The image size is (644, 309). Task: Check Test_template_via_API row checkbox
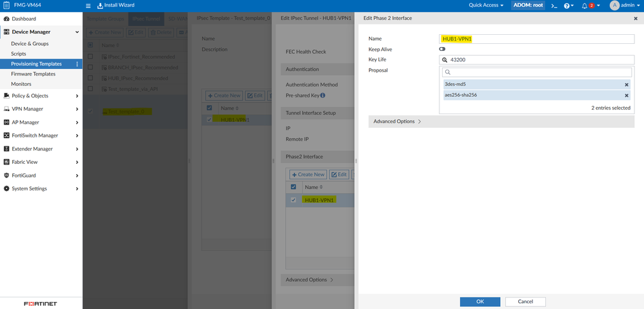point(90,88)
